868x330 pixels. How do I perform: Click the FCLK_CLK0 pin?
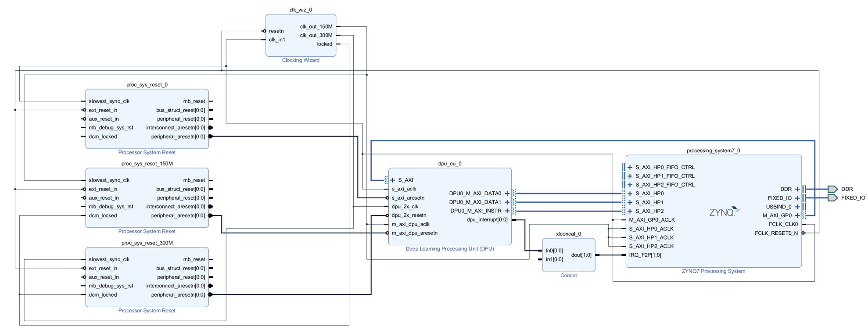(783, 224)
